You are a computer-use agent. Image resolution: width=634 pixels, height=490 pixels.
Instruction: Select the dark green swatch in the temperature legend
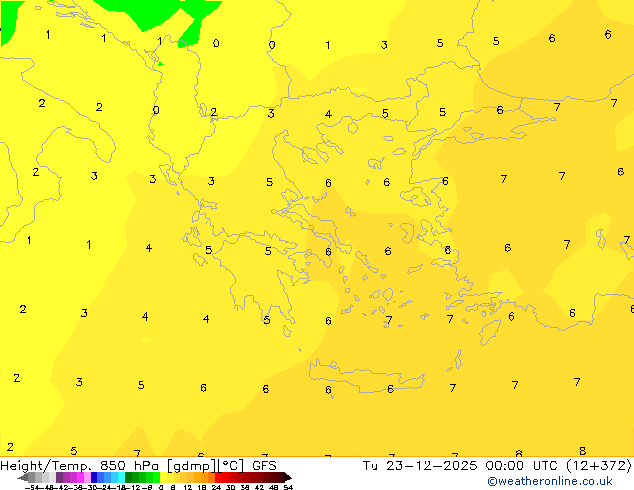pyautogui.click(x=129, y=477)
